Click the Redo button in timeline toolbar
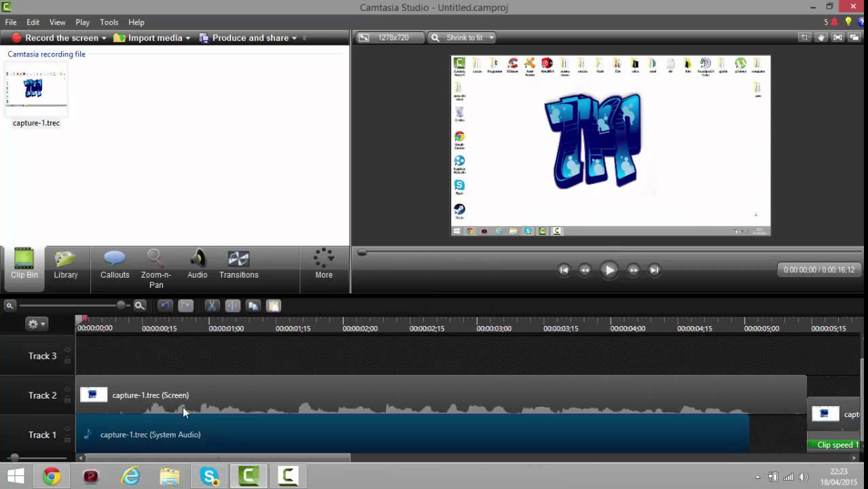The width and height of the screenshot is (868, 489). (x=185, y=306)
